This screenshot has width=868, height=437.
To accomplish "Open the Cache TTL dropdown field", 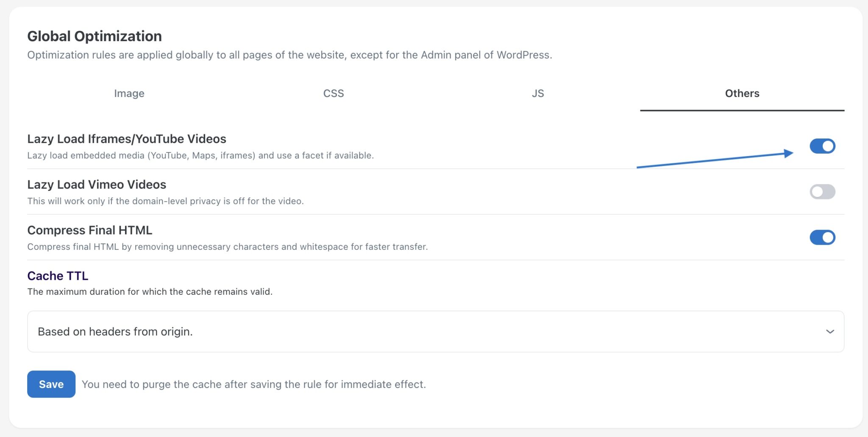I will tap(424, 332).
